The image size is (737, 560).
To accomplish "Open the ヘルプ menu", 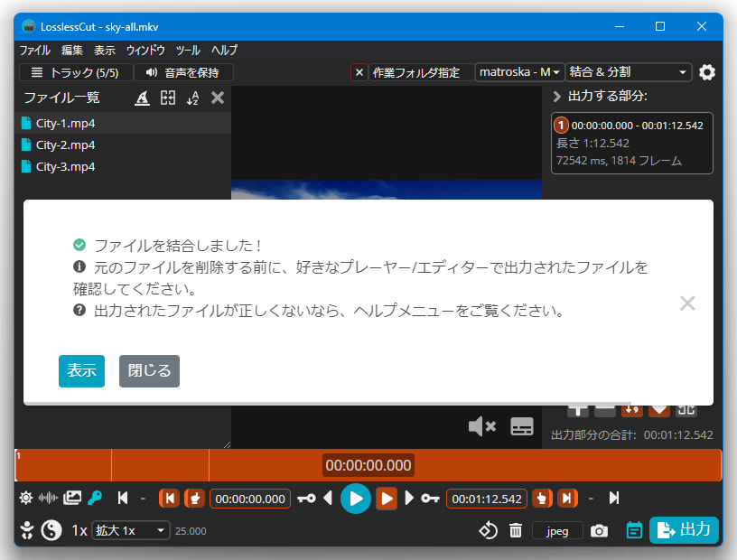I will [x=224, y=50].
